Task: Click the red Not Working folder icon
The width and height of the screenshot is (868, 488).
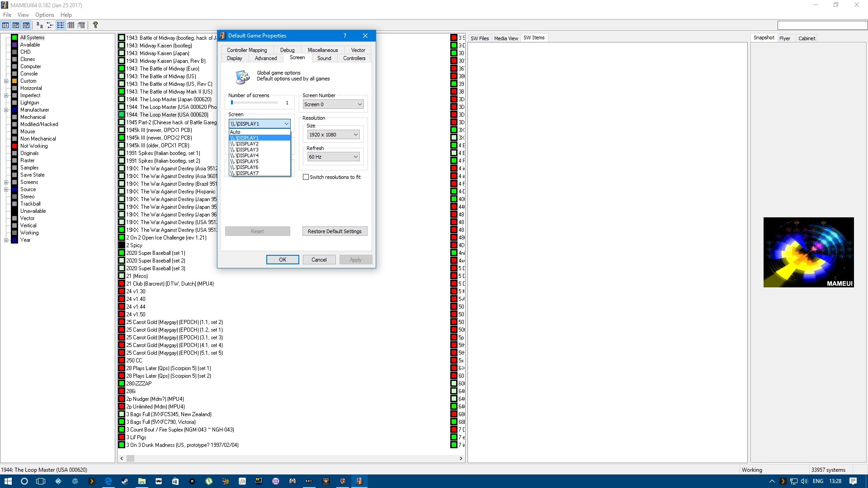Action: coord(14,146)
